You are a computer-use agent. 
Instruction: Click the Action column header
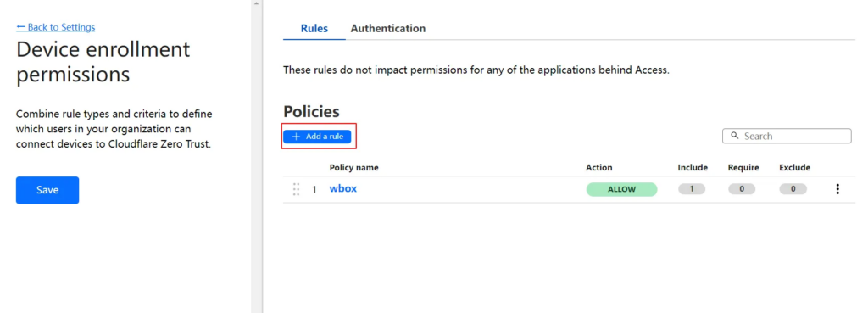point(599,167)
